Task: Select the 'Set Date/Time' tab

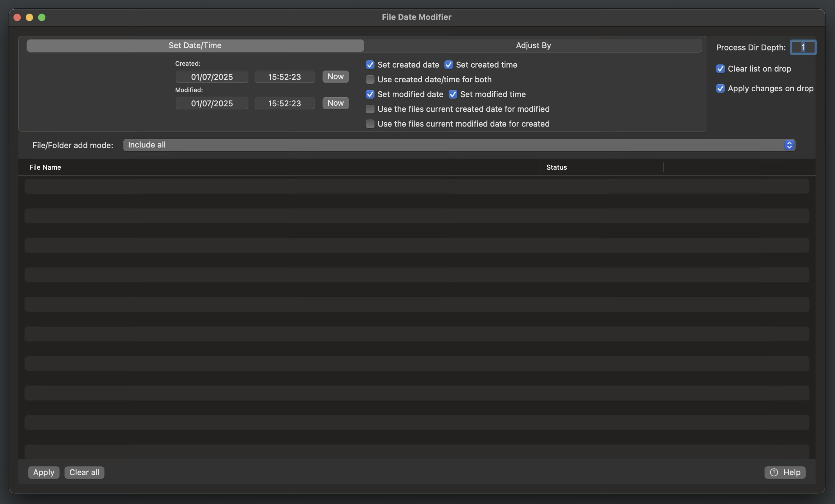Action: point(195,45)
